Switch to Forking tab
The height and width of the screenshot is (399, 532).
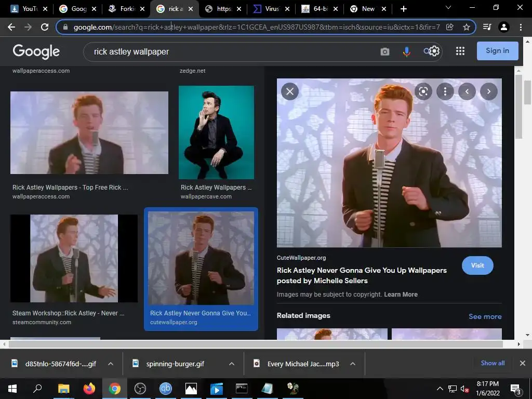[x=127, y=9]
